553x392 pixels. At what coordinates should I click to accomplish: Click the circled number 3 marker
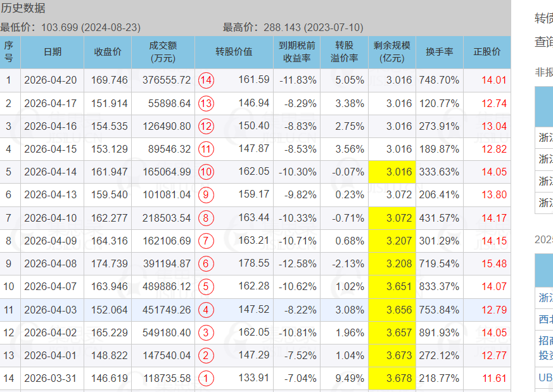206,332
